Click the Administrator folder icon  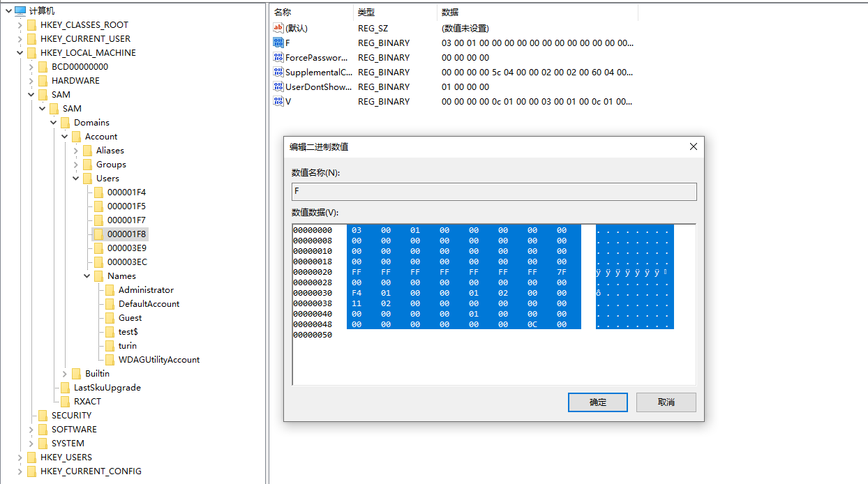[110, 289]
